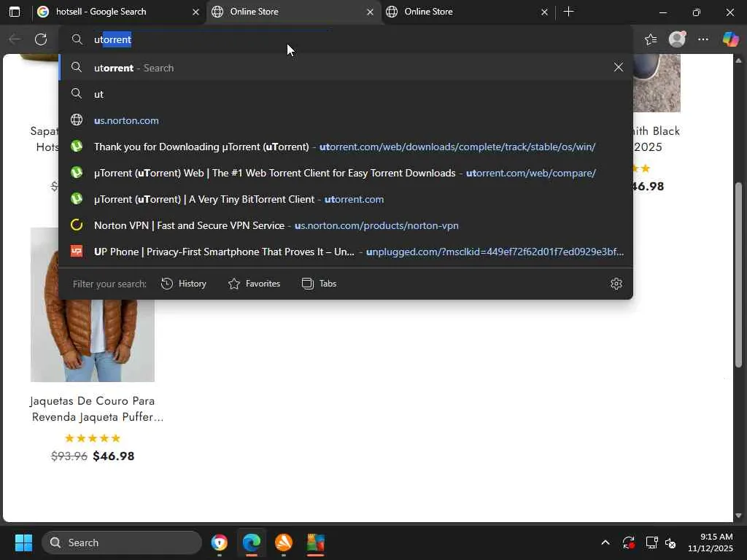Open the Settings and more ellipsis menu
Viewport: 747px width, 560px height.
[x=703, y=39]
